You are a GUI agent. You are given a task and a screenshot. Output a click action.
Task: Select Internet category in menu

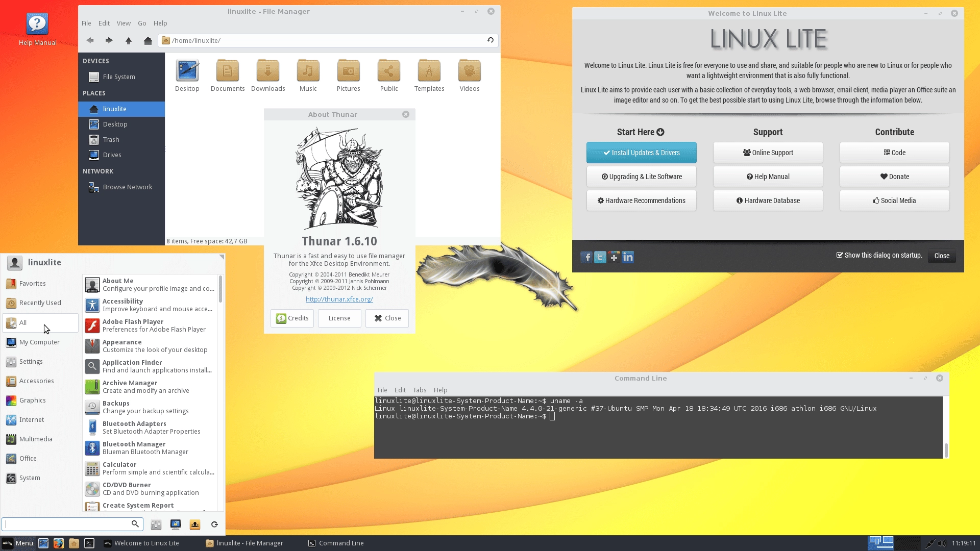pos(41,420)
